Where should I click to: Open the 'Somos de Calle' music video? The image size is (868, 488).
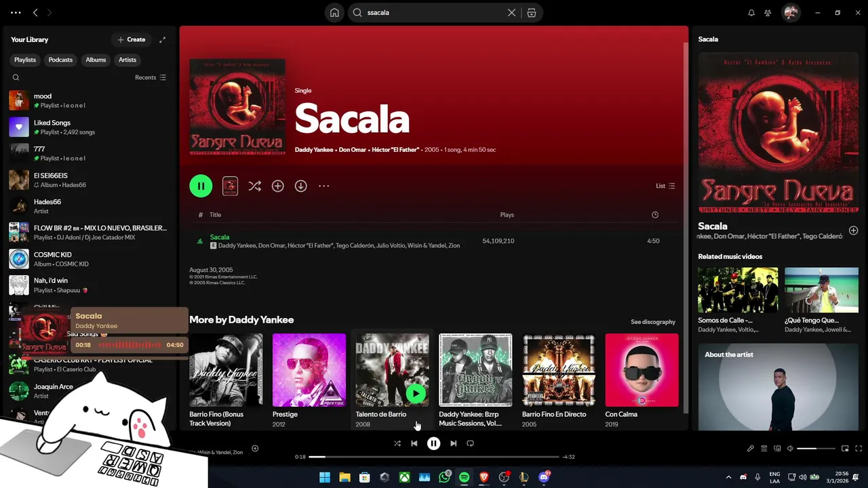(738, 300)
